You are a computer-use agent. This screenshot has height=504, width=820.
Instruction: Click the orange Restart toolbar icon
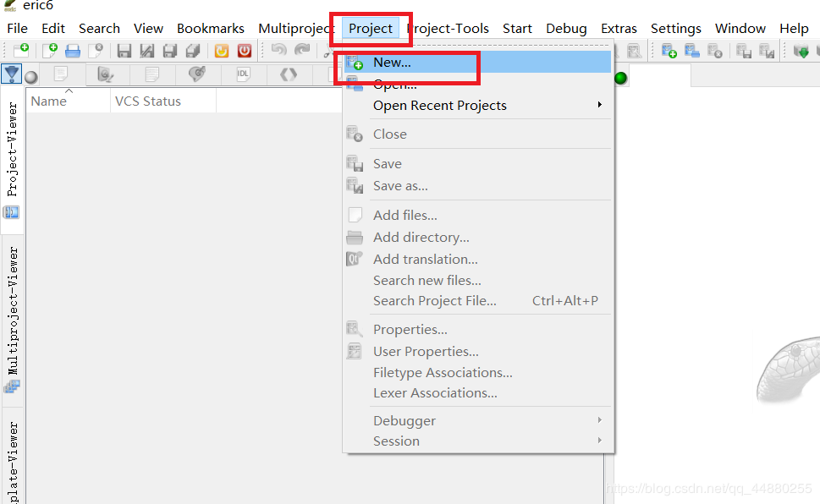click(x=222, y=51)
